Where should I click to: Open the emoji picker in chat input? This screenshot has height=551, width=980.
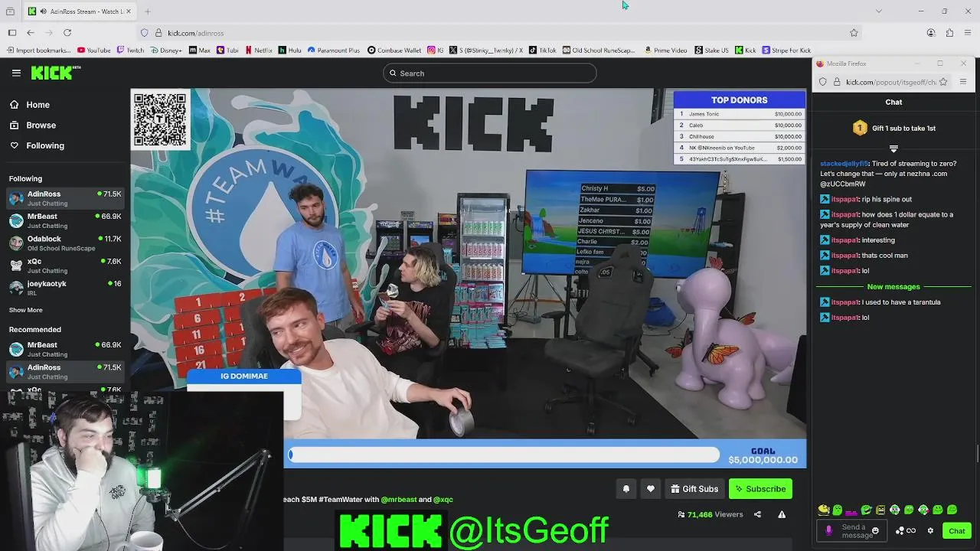point(875,530)
